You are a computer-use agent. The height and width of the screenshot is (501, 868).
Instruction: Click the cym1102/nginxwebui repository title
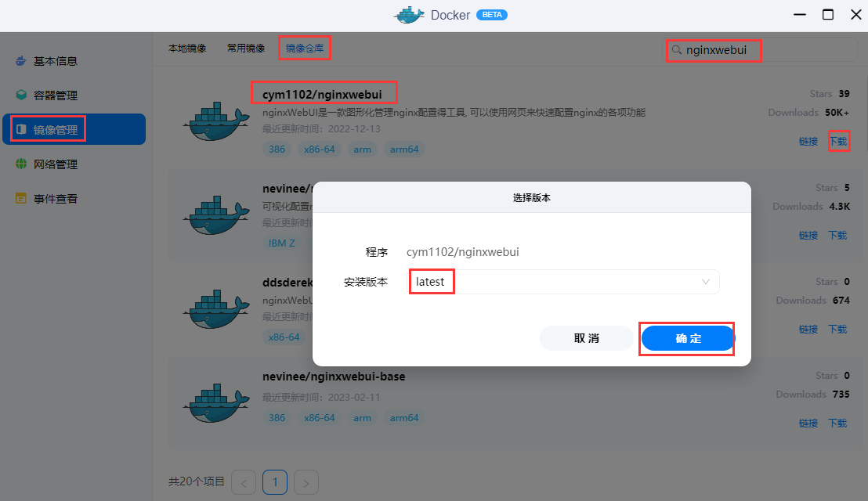tap(322, 95)
